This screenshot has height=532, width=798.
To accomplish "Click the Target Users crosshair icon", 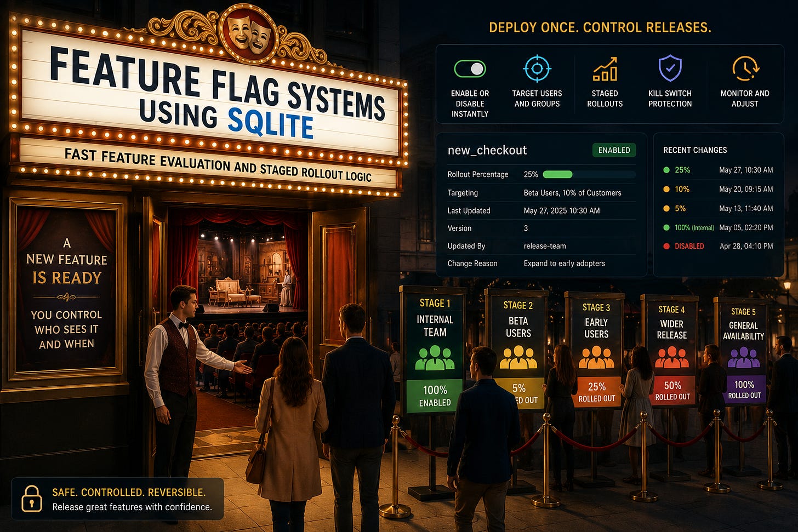I will click(537, 68).
